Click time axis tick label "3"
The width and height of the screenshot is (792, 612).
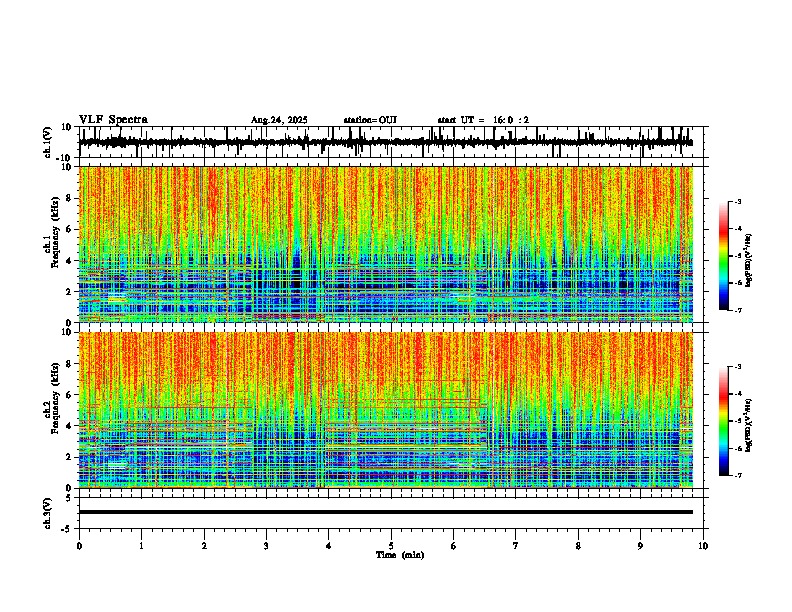click(x=266, y=546)
